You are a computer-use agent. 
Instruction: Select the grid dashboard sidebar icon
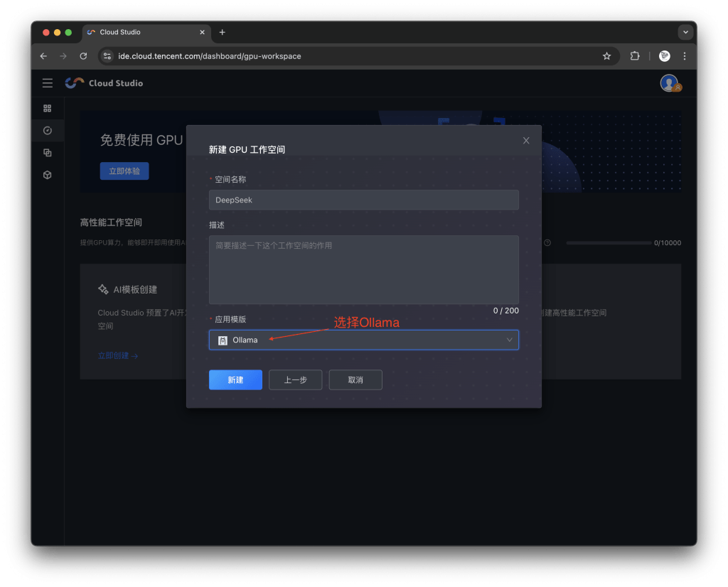[48, 108]
